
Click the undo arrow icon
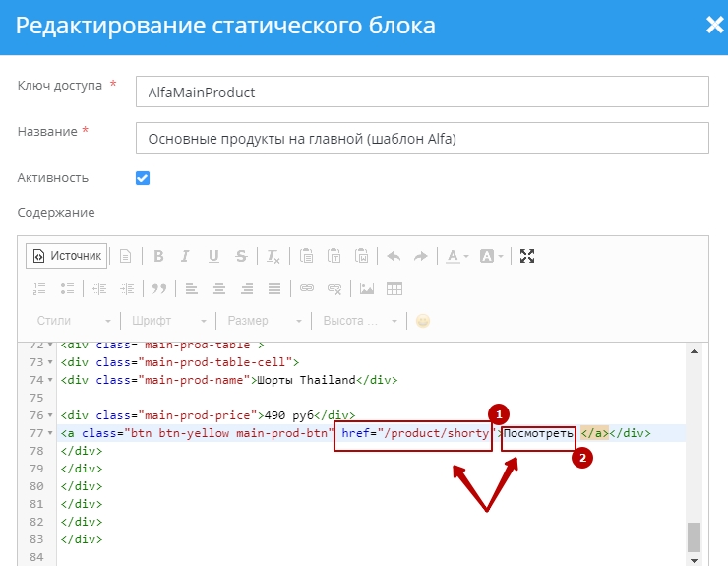tap(394, 256)
